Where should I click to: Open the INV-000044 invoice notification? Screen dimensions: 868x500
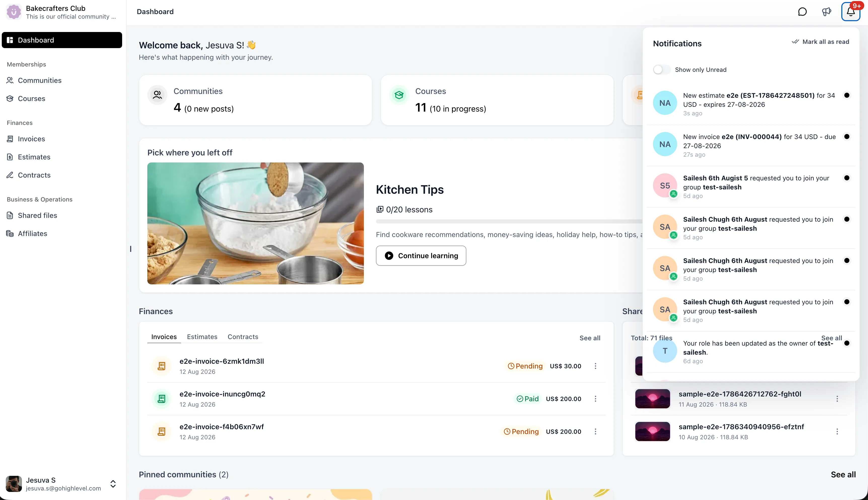pos(751,145)
